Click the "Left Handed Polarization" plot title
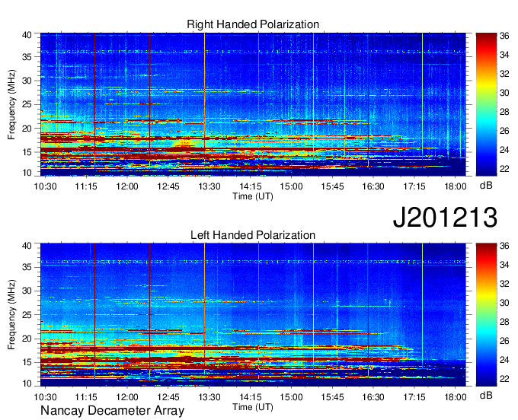Viewport: 518px width, 420px height. point(253,235)
